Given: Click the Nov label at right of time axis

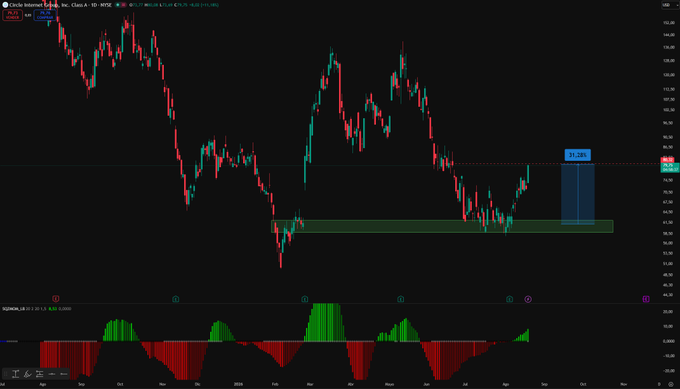Looking at the screenshot, I should point(624,384).
